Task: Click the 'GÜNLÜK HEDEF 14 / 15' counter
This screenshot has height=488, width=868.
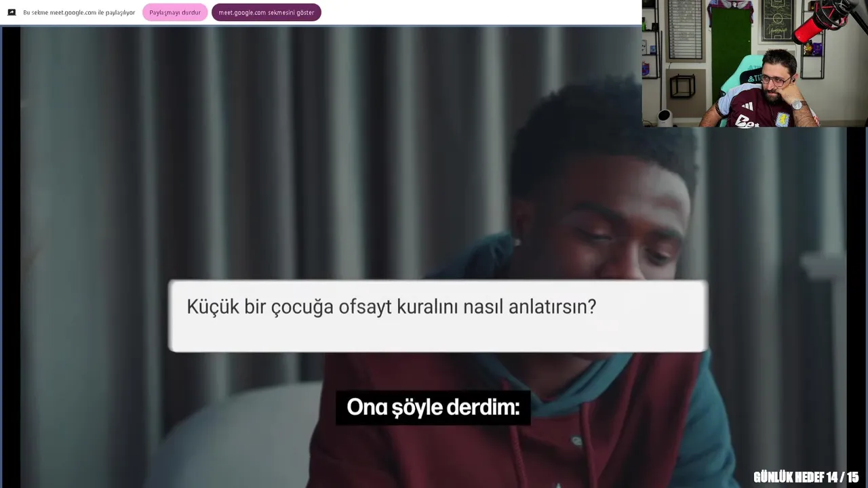Action: (x=806, y=477)
